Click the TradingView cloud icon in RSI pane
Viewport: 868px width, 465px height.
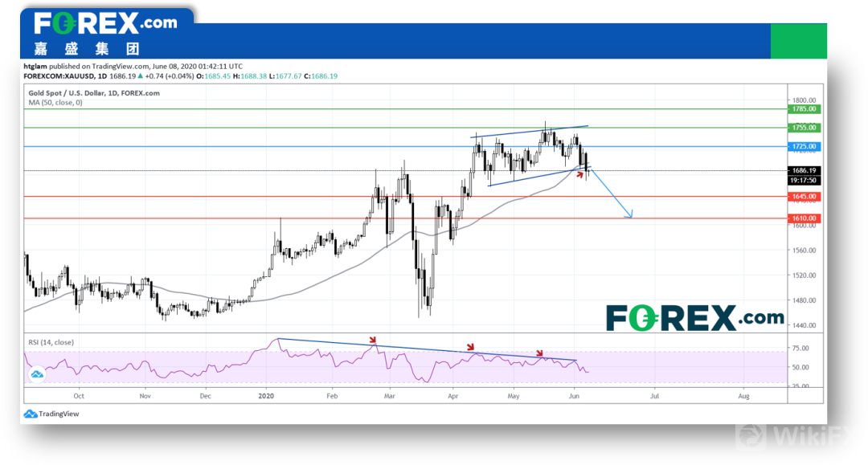(37, 374)
